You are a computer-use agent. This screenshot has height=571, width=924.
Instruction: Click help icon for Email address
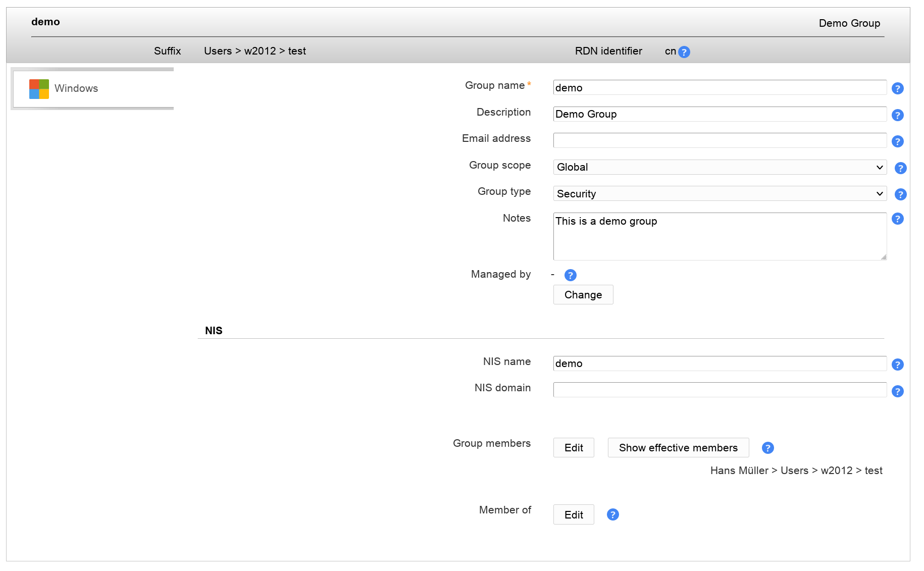pyautogui.click(x=897, y=141)
